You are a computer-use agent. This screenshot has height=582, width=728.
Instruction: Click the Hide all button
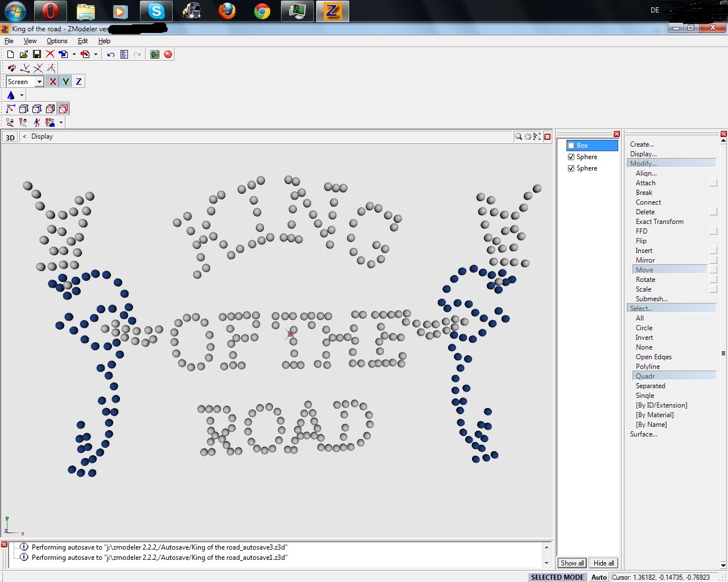coord(603,563)
